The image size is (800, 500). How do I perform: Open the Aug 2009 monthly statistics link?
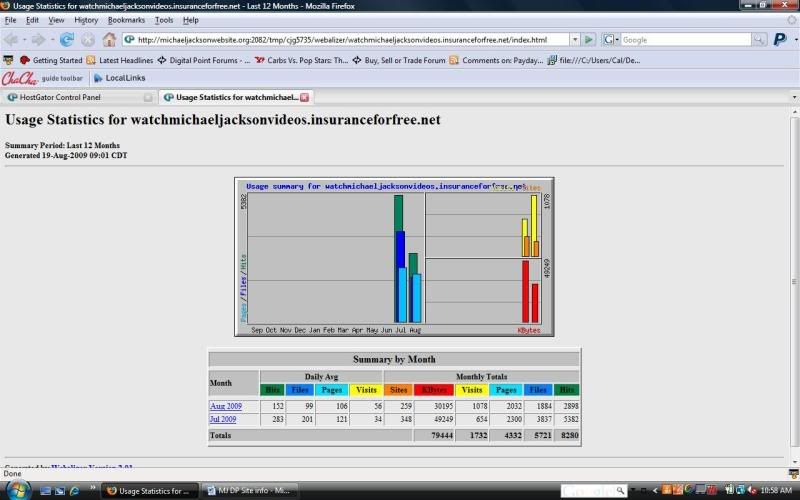click(226, 406)
